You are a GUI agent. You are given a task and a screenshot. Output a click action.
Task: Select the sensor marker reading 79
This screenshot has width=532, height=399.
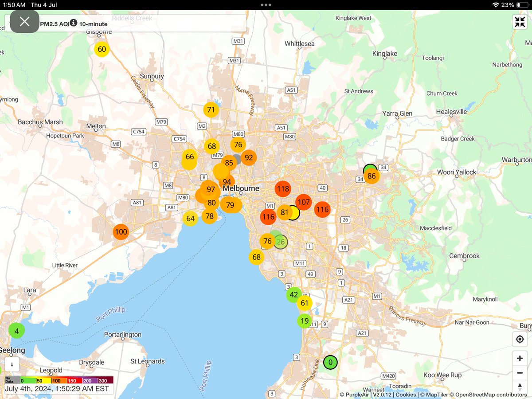click(230, 205)
